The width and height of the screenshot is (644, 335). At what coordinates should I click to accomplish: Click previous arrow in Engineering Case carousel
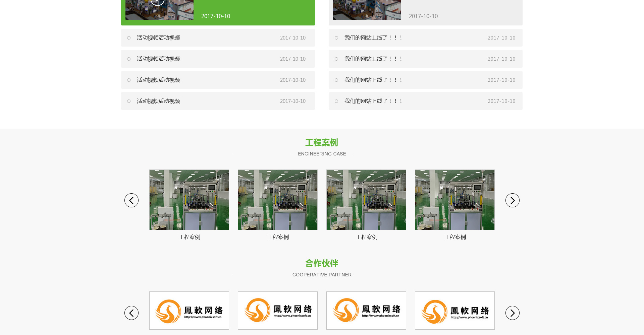131,200
